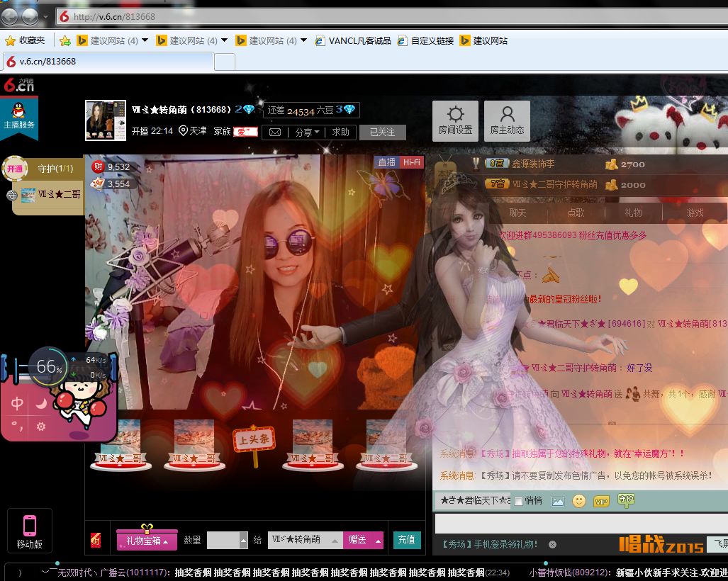Switch to the 聊天 chat tab
The width and height of the screenshot is (728, 581).
pos(517,213)
